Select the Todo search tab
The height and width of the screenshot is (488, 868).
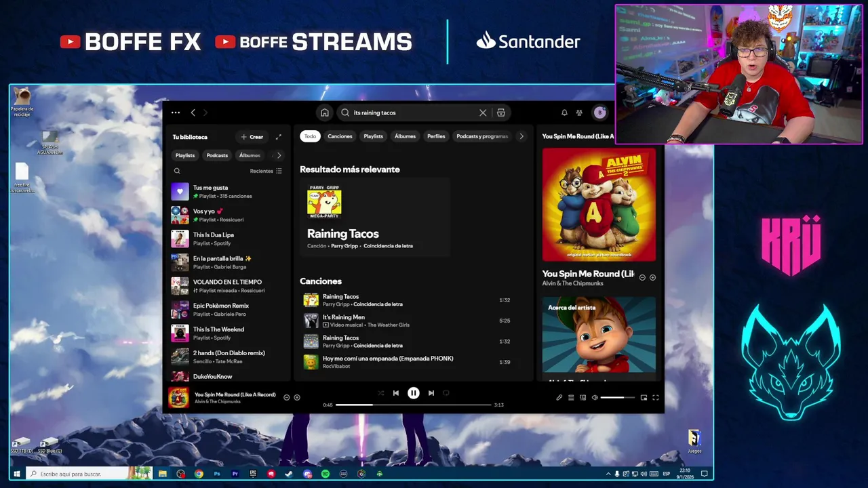(310, 136)
